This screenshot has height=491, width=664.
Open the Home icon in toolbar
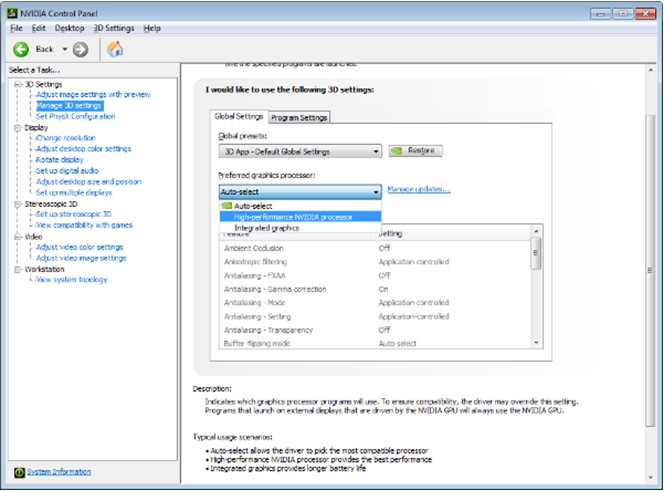115,49
